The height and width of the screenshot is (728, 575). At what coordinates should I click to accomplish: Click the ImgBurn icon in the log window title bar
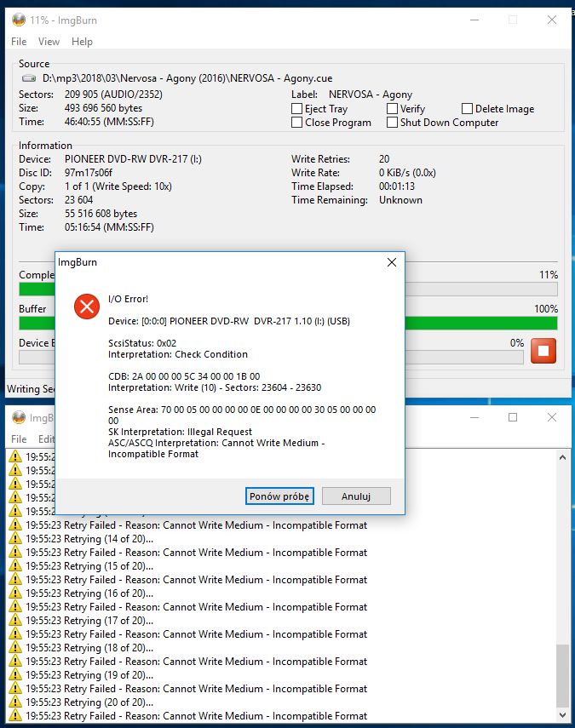tap(19, 417)
